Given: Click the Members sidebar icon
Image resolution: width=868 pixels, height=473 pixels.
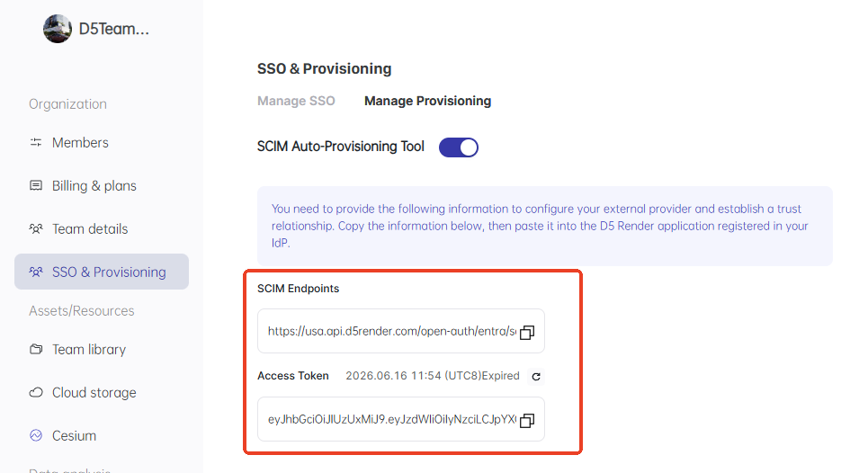Looking at the screenshot, I should pos(36,143).
